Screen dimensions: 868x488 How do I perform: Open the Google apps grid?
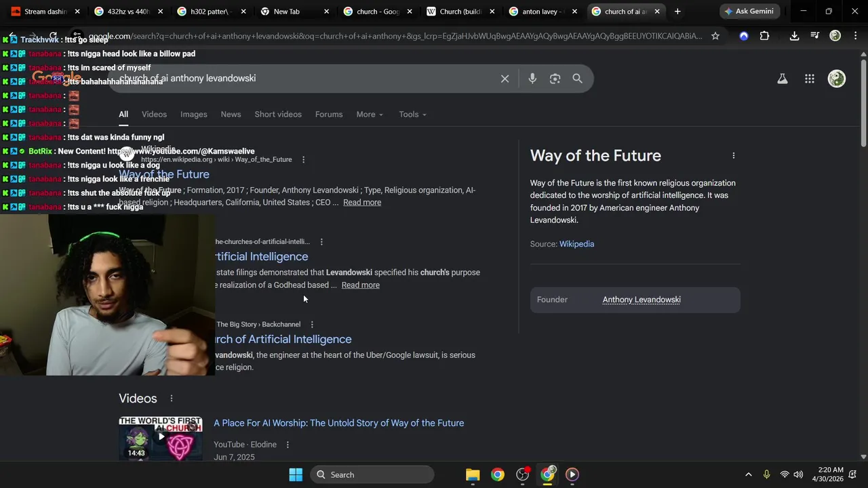coord(809,79)
